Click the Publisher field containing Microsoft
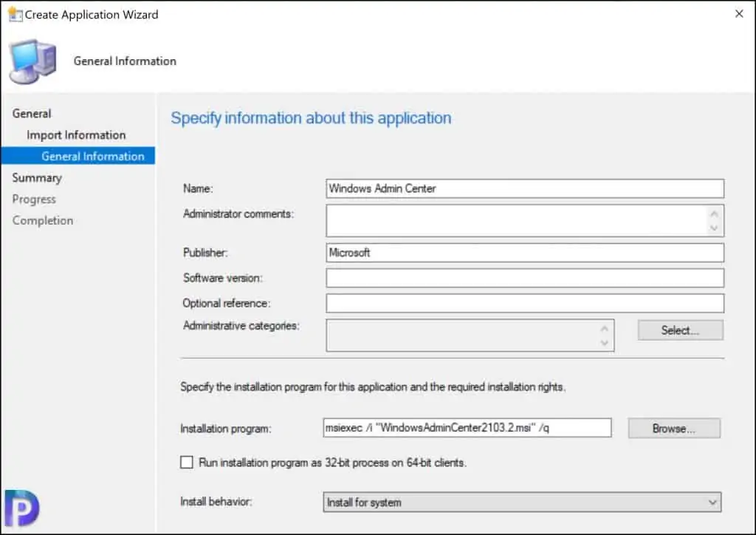Image resolution: width=756 pixels, height=535 pixels. pos(525,253)
